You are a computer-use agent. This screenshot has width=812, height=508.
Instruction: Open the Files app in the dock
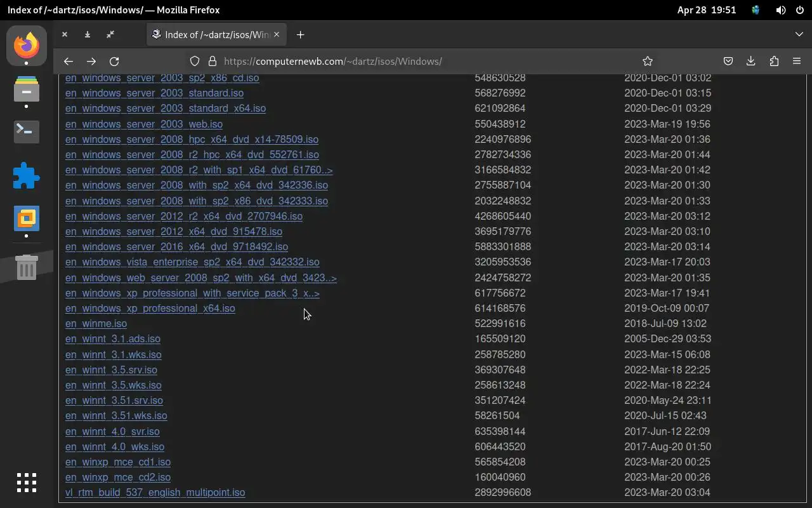(x=27, y=89)
